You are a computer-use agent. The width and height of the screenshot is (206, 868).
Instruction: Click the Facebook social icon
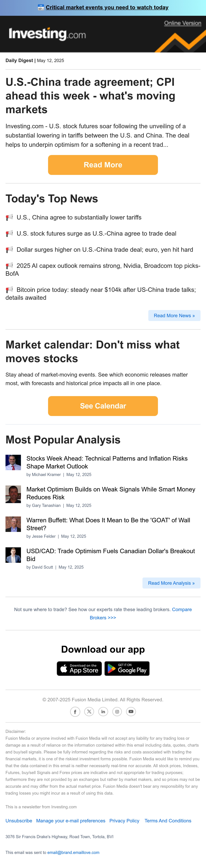(75, 712)
